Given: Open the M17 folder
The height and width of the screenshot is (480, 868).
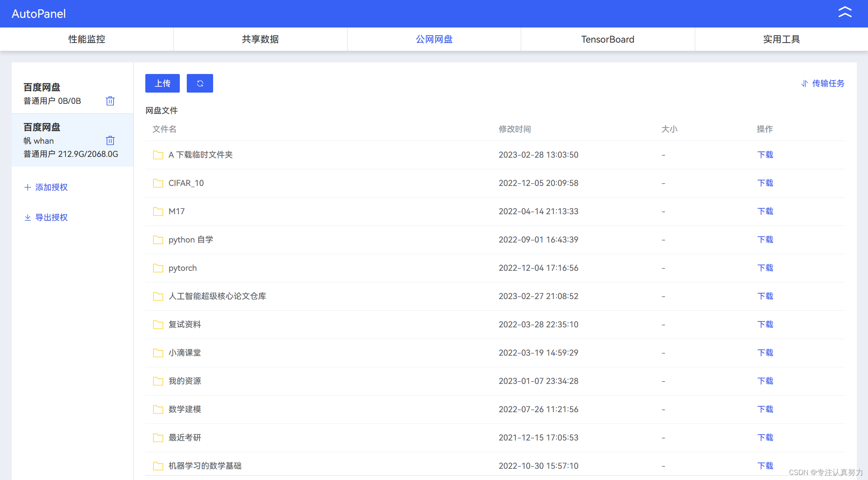Looking at the screenshot, I should [177, 212].
